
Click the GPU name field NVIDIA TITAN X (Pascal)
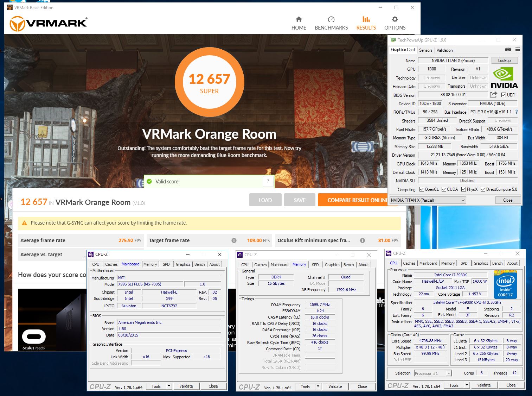[x=453, y=61]
